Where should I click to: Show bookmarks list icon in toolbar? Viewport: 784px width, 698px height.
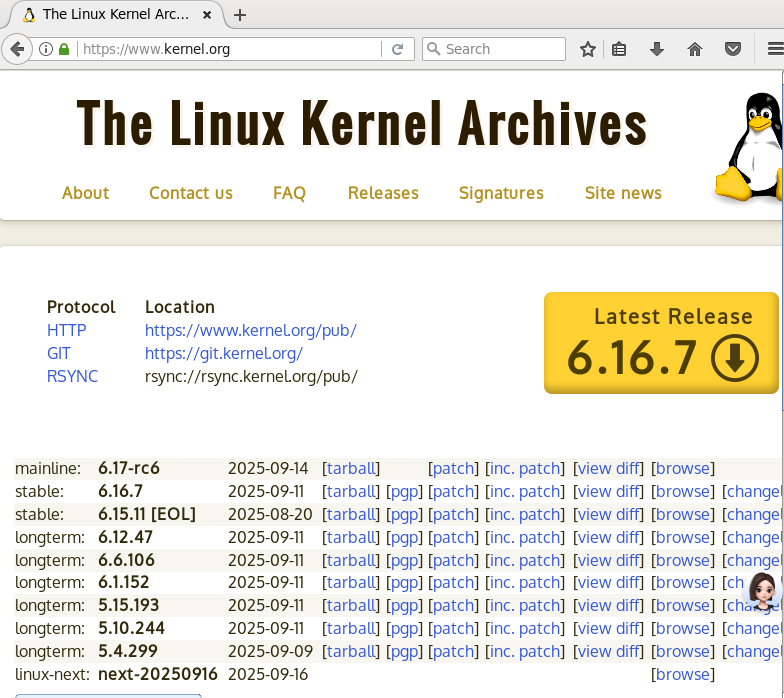619,49
